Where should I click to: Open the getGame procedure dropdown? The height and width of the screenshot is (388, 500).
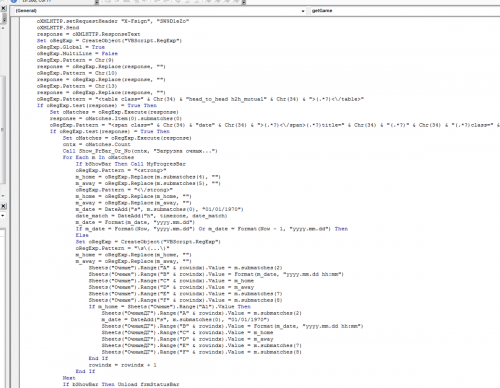pyautogui.click(x=404, y=11)
